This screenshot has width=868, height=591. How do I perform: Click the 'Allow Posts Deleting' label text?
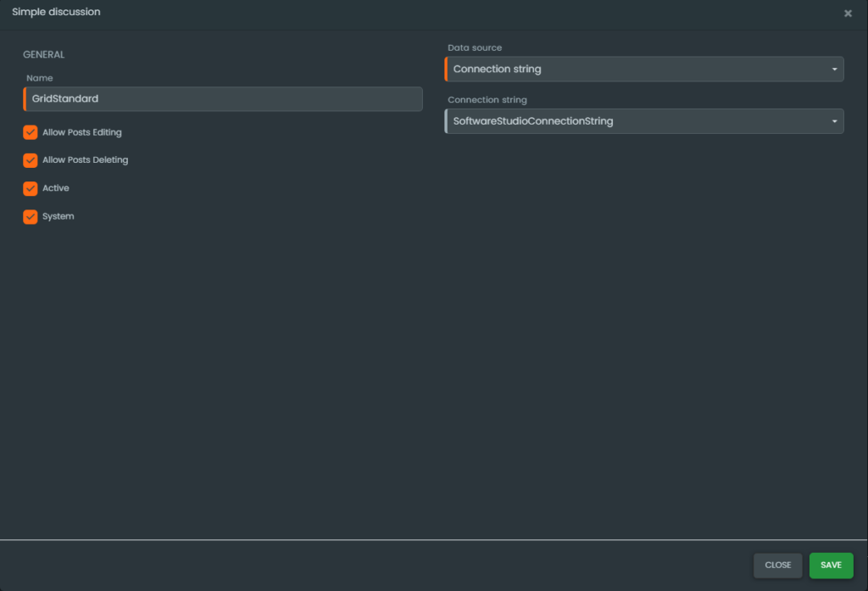86,160
